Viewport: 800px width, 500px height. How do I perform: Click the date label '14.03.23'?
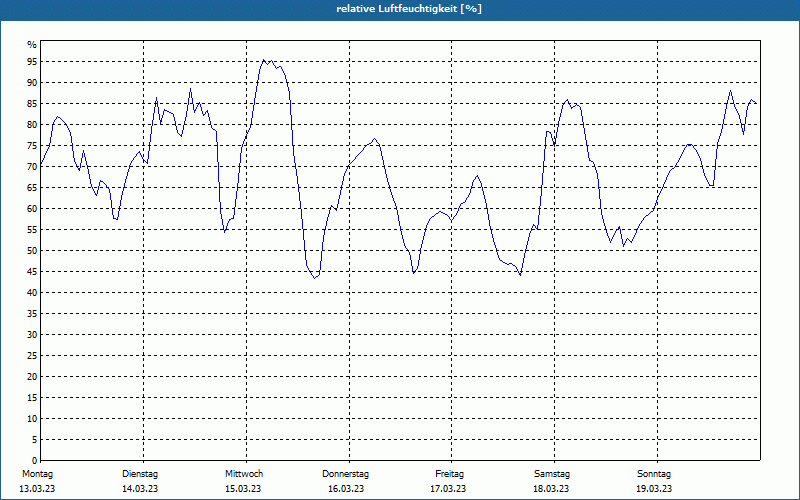[140, 489]
